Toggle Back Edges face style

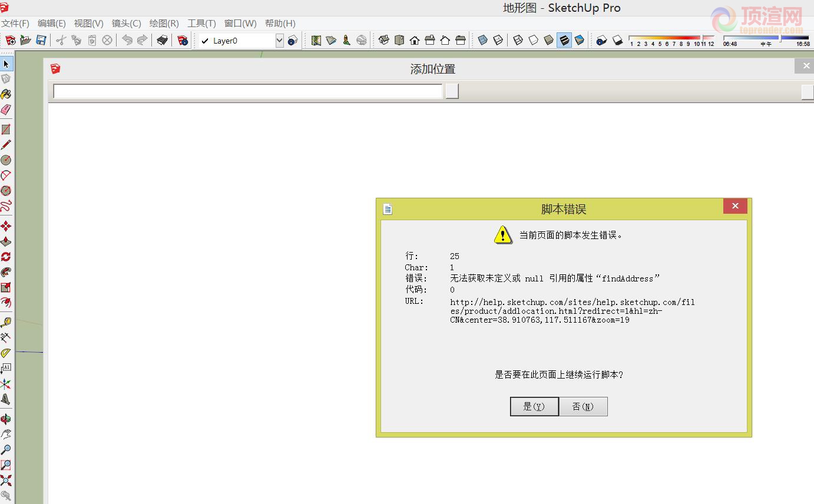[498, 40]
